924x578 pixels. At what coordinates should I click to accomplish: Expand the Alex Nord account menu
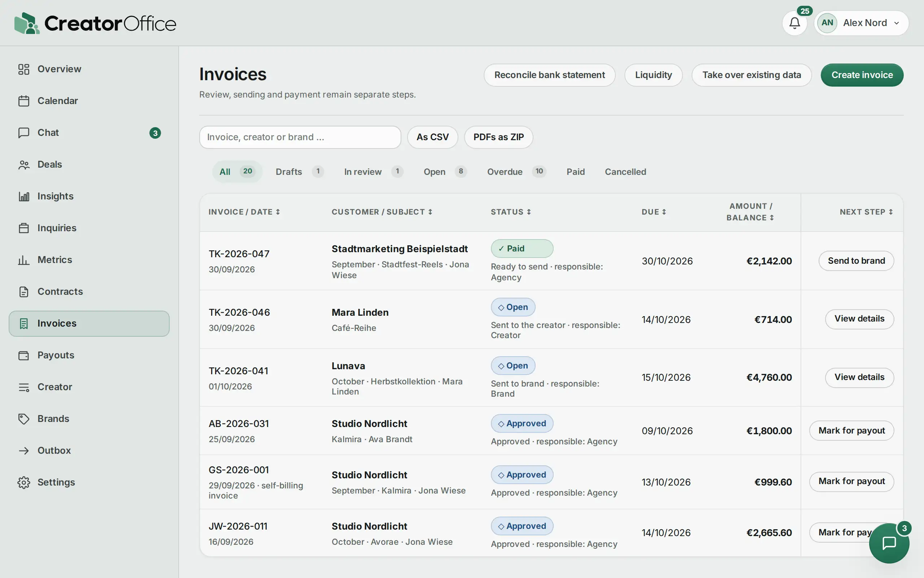862,23
